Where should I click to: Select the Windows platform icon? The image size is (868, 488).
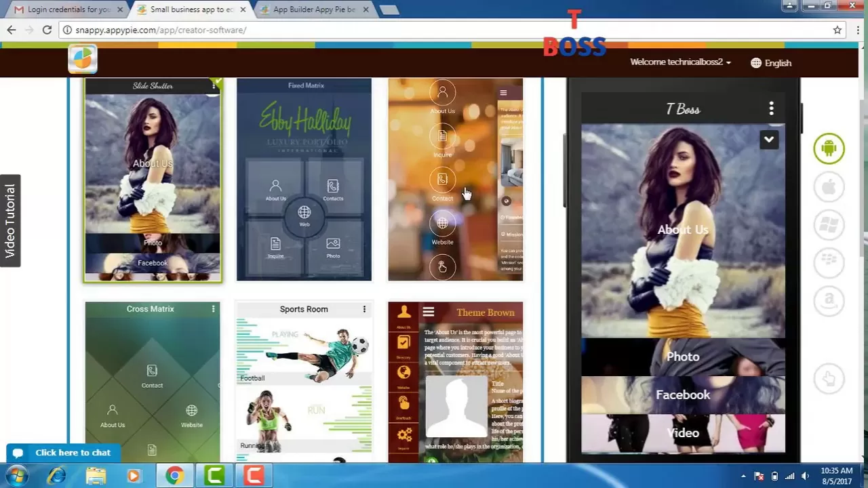pyautogui.click(x=829, y=225)
